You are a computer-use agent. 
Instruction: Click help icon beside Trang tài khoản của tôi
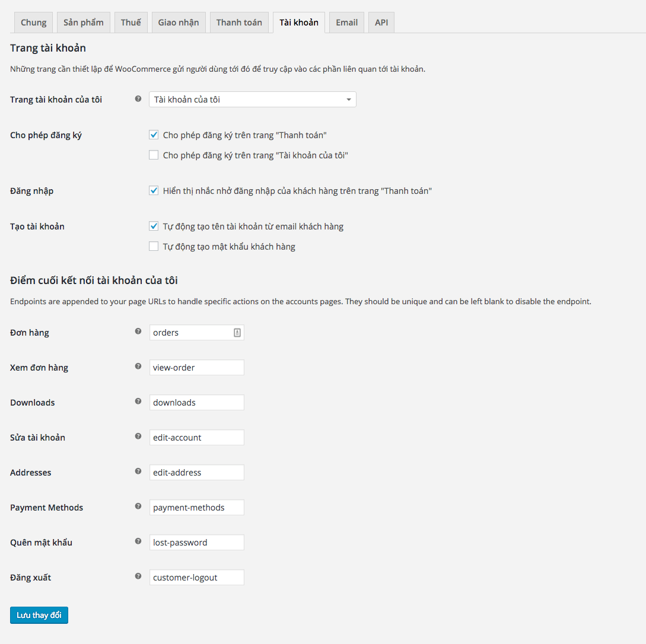coord(138,99)
